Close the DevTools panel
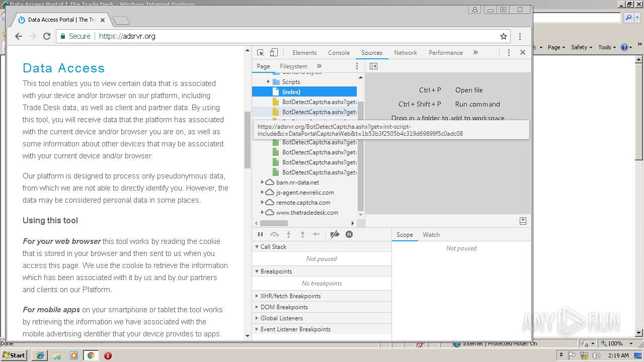 (523, 52)
